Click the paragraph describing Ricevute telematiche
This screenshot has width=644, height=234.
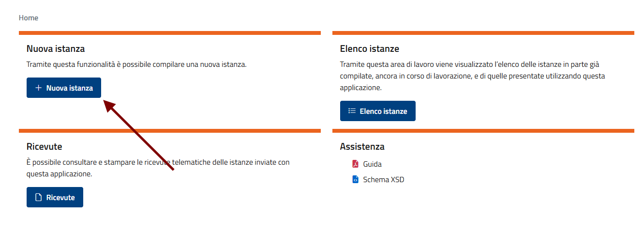click(x=158, y=168)
